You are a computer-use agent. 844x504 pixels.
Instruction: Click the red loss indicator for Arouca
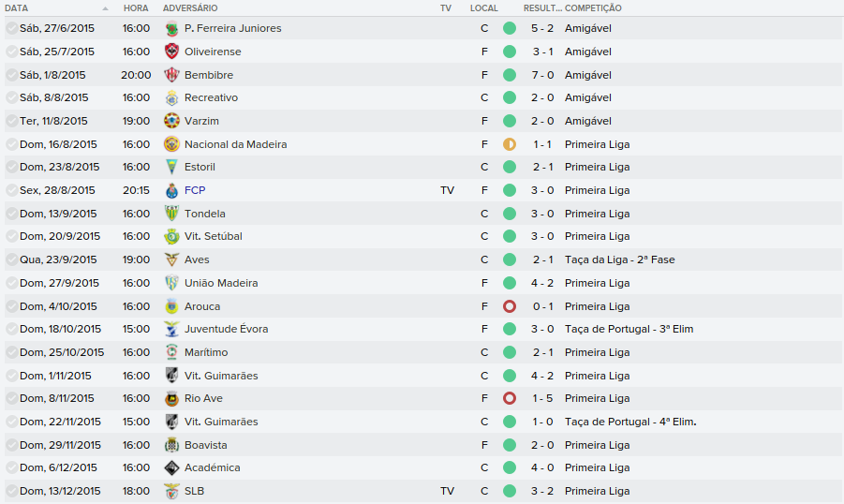pos(510,306)
